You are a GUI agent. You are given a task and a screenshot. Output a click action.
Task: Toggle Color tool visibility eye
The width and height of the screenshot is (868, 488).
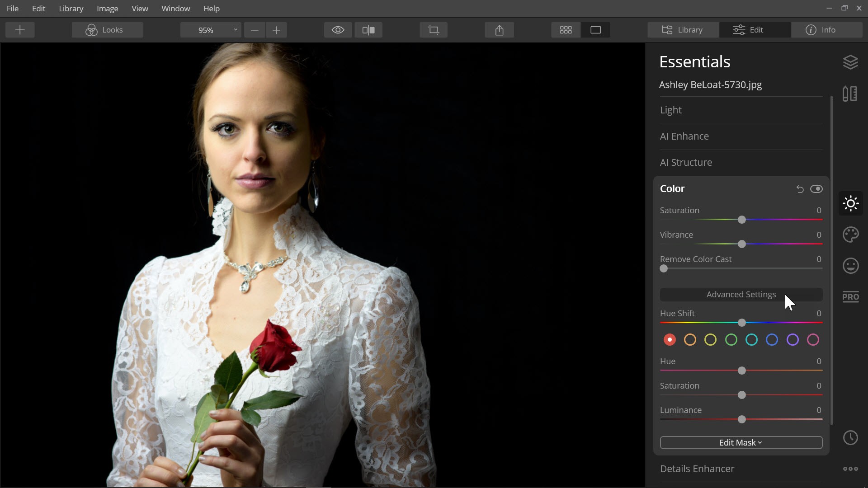(x=816, y=189)
